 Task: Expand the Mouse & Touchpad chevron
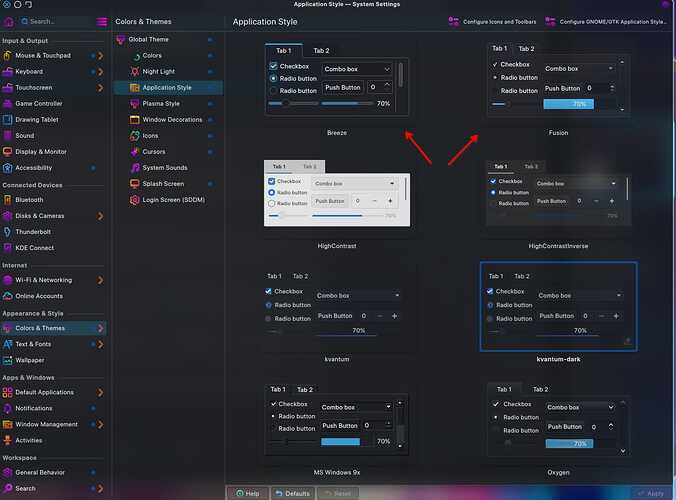click(100, 56)
